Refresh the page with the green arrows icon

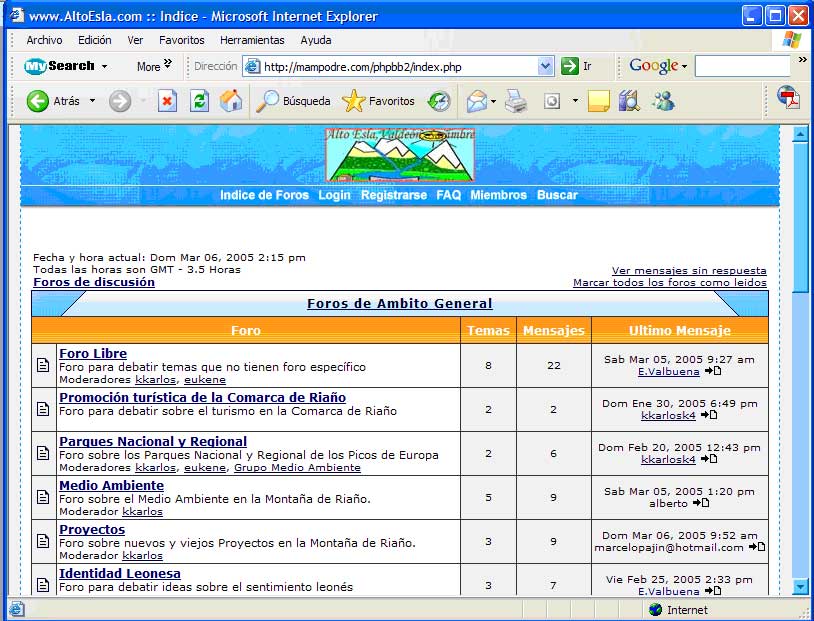coord(199,101)
